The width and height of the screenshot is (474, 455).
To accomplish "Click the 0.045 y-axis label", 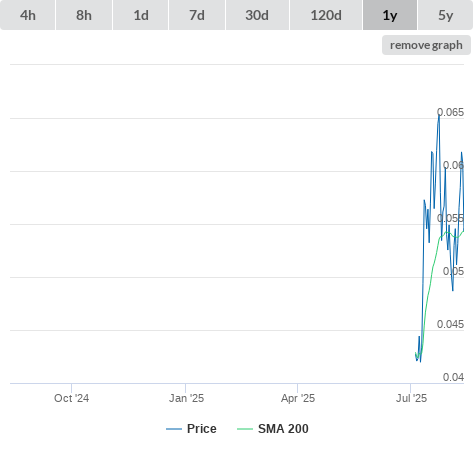I will point(450,324).
